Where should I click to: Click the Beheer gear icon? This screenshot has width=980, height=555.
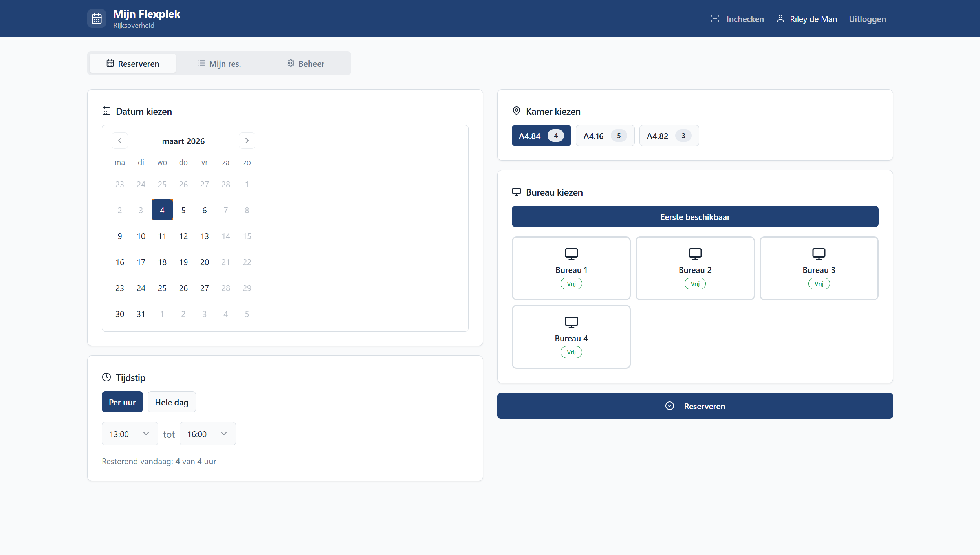pyautogui.click(x=291, y=63)
